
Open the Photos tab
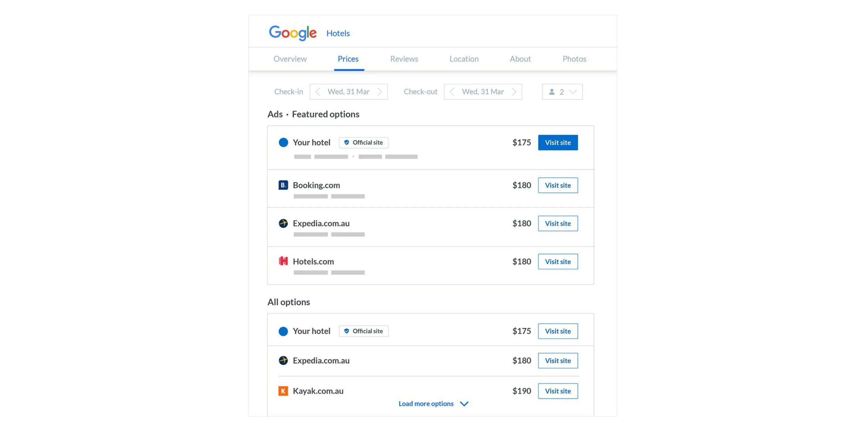click(574, 59)
